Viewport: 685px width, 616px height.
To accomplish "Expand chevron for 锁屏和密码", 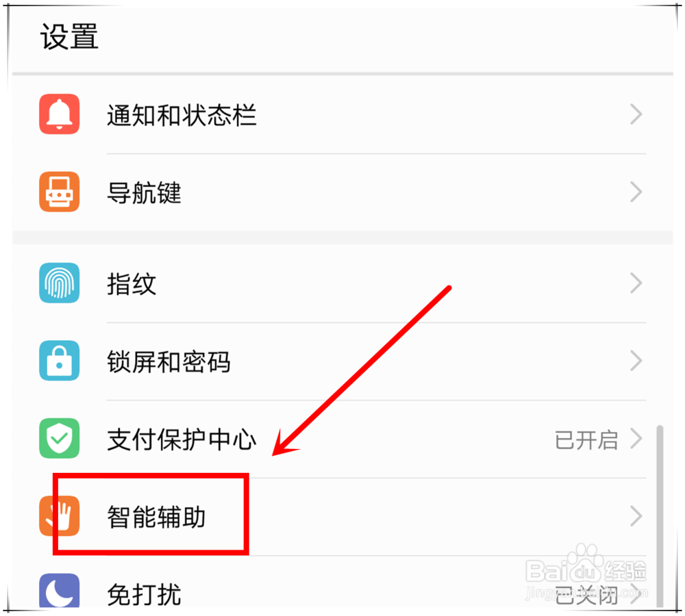I will click(x=636, y=361).
